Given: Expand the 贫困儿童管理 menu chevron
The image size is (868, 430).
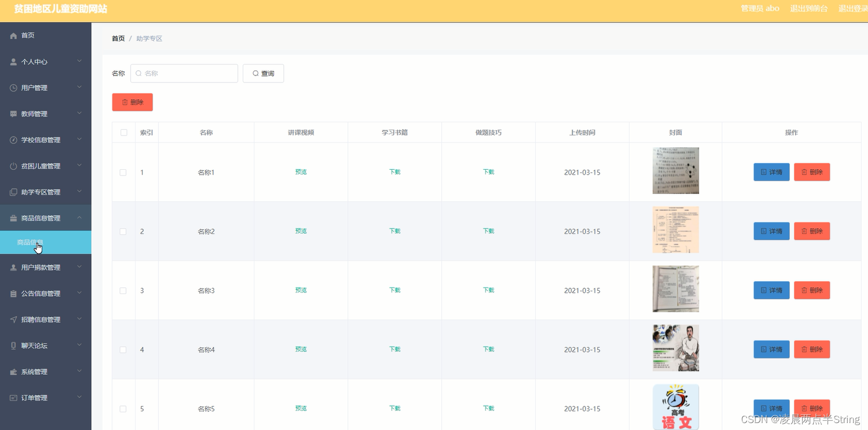Looking at the screenshot, I should [x=79, y=165].
